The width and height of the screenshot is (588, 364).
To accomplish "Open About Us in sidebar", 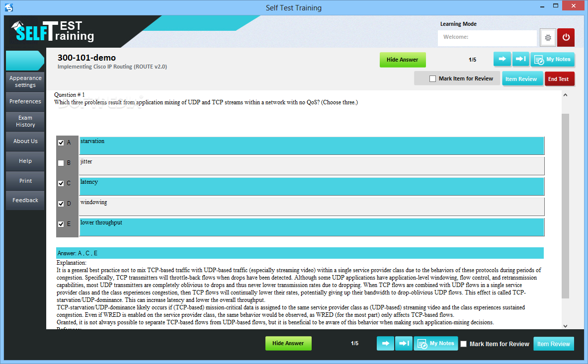I will [x=25, y=141].
